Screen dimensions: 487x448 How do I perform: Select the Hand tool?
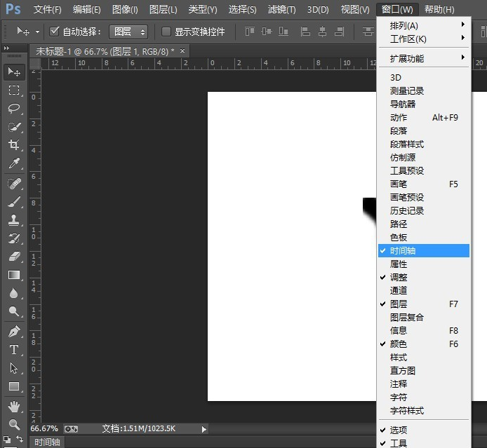[14, 407]
